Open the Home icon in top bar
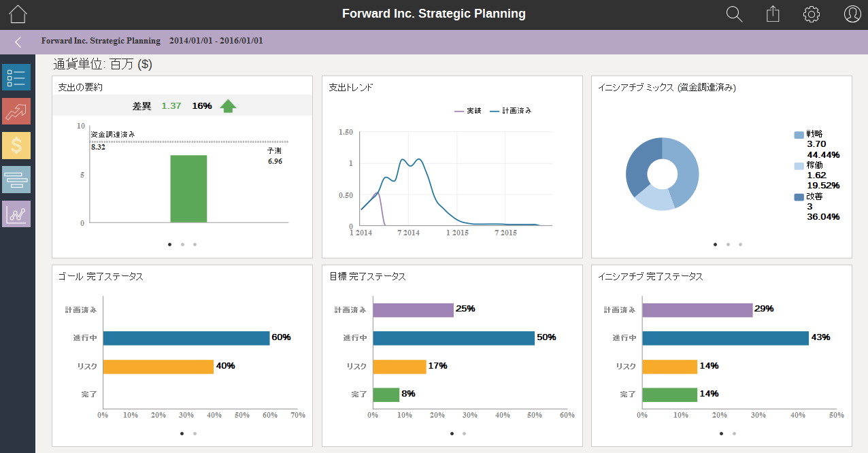The width and height of the screenshot is (868, 453). pyautogui.click(x=18, y=14)
